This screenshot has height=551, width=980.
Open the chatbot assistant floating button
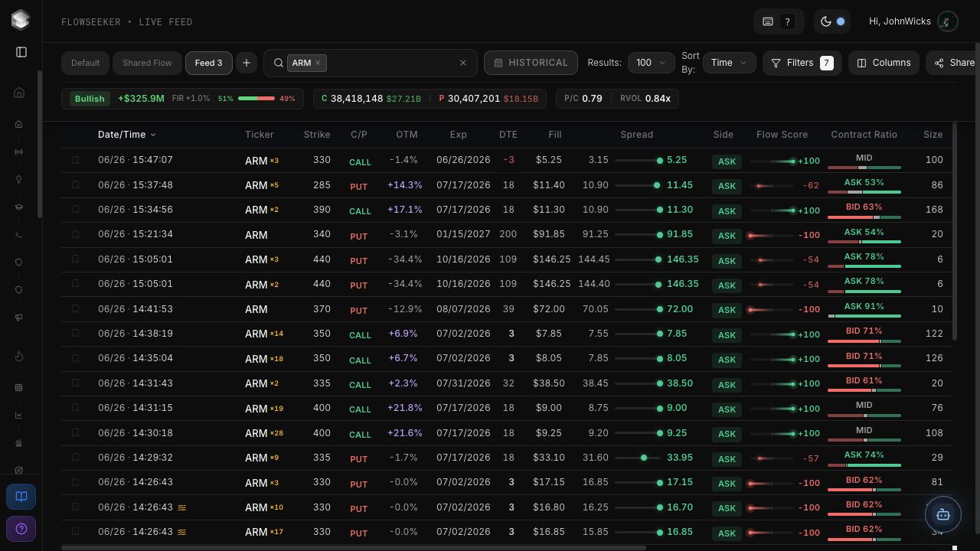pyautogui.click(x=943, y=515)
